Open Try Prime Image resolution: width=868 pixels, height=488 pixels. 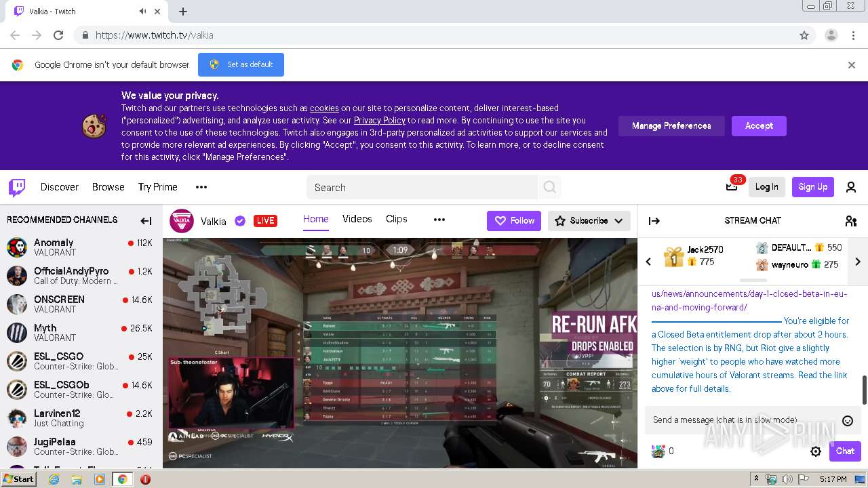pos(158,187)
